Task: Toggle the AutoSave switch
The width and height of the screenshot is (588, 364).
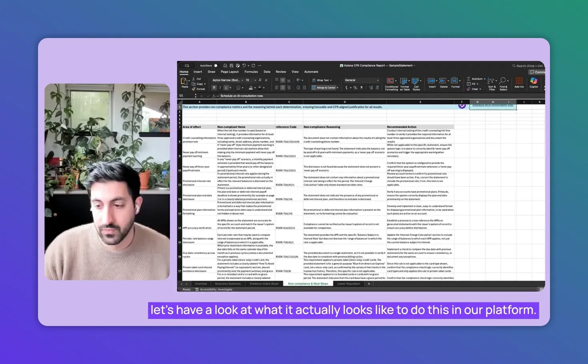Action: tap(216, 66)
